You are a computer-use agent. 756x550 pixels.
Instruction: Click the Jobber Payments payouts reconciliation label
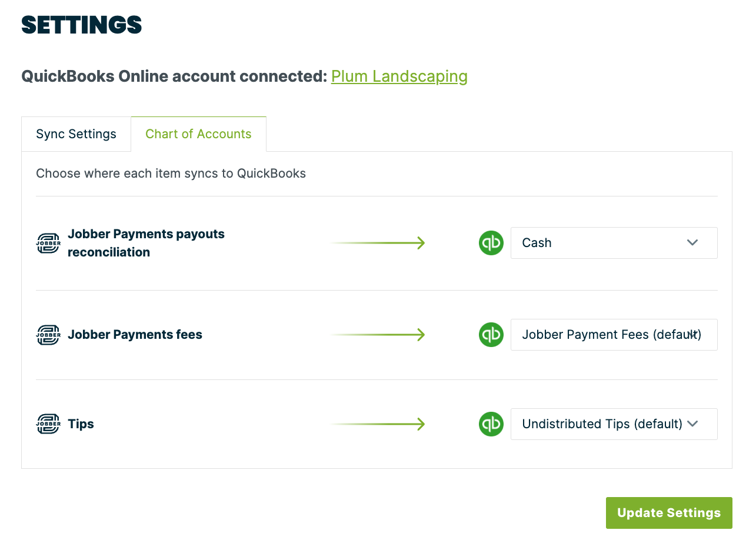(146, 243)
